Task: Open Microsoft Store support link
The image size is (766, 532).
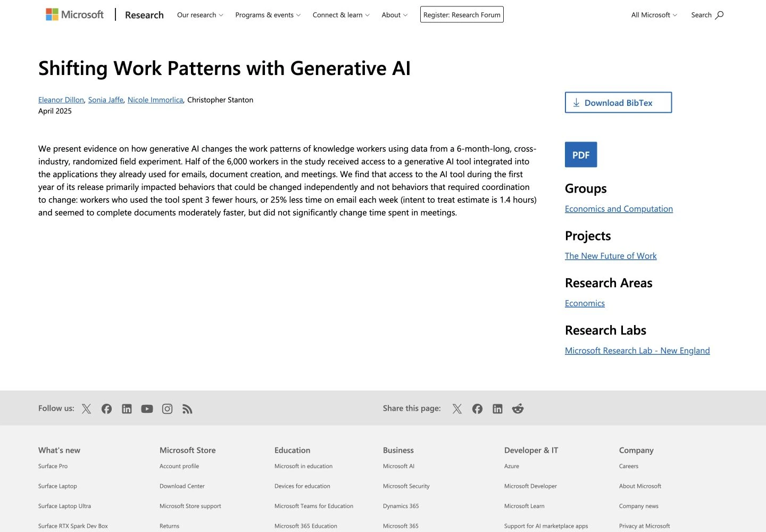Action: [x=190, y=506]
